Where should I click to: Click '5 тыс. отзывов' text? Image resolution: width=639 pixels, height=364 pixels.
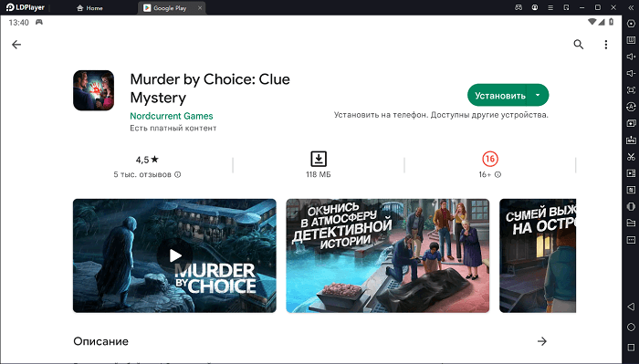pos(142,174)
